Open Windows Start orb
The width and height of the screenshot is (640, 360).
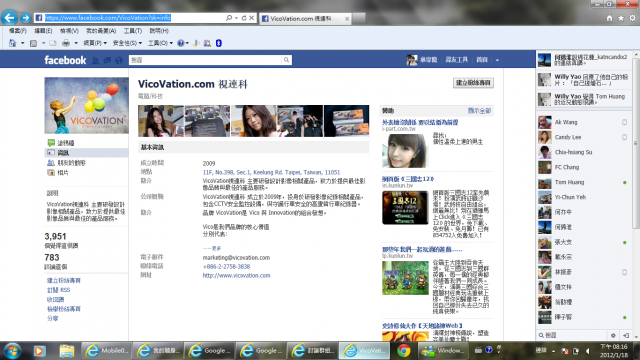tap(12, 351)
